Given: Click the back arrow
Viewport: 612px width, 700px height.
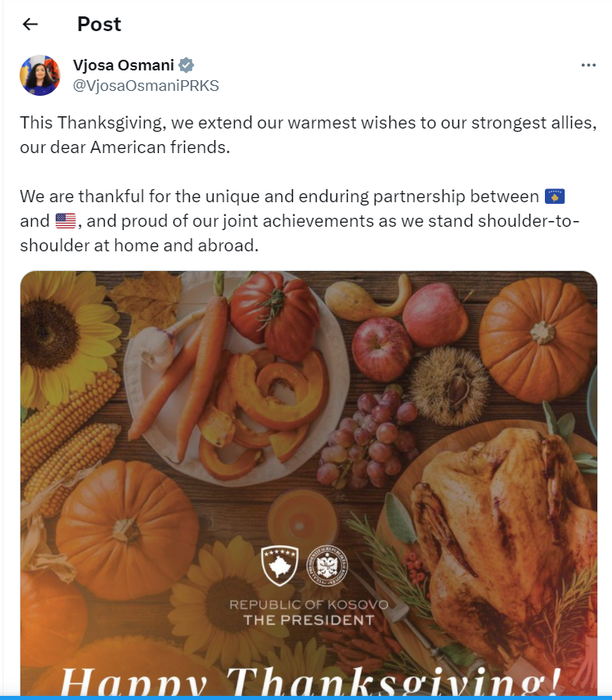Looking at the screenshot, I should coord(30,25).
